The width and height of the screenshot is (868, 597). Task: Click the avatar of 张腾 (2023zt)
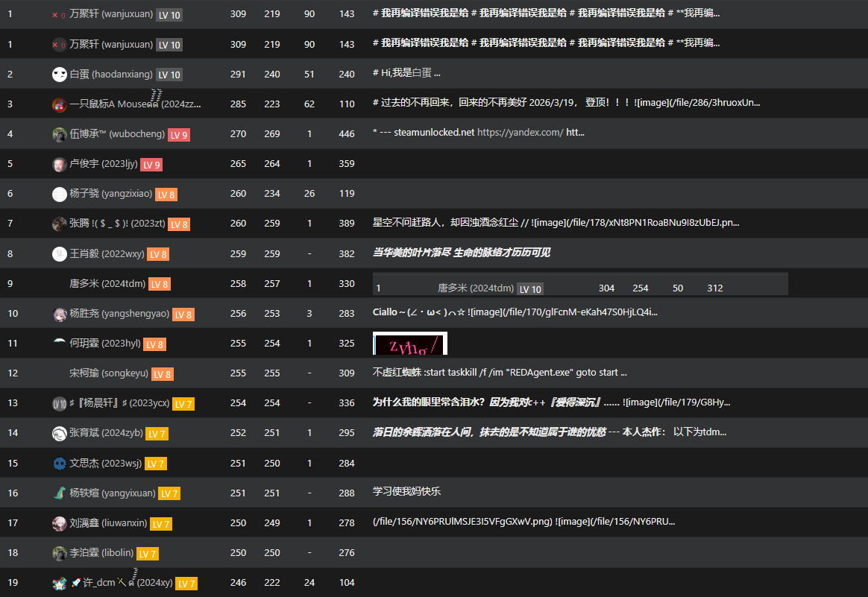pyautogui.click(x=59, y=224)
